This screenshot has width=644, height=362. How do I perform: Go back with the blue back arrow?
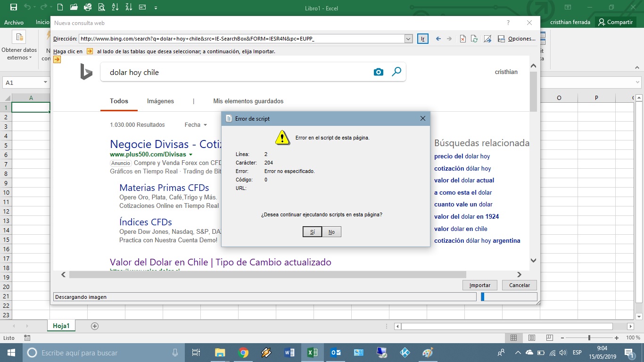pyautogui.click(x=438, y=39)
